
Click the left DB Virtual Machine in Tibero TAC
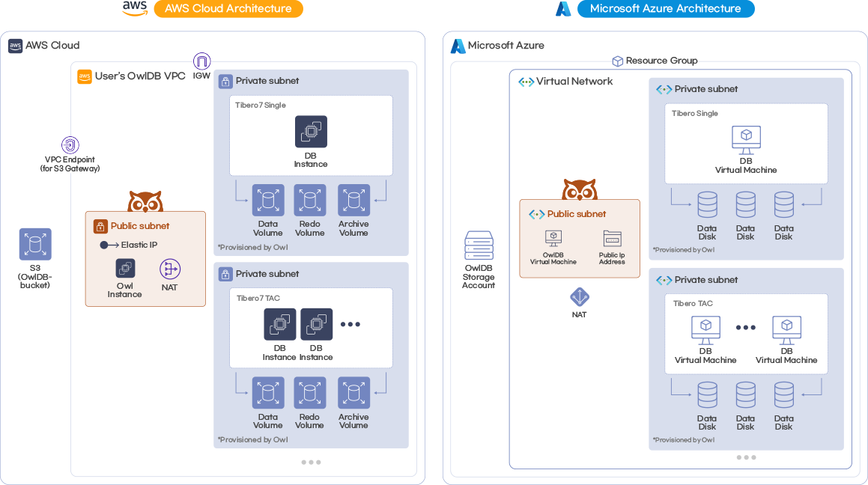tap(705, 330)
